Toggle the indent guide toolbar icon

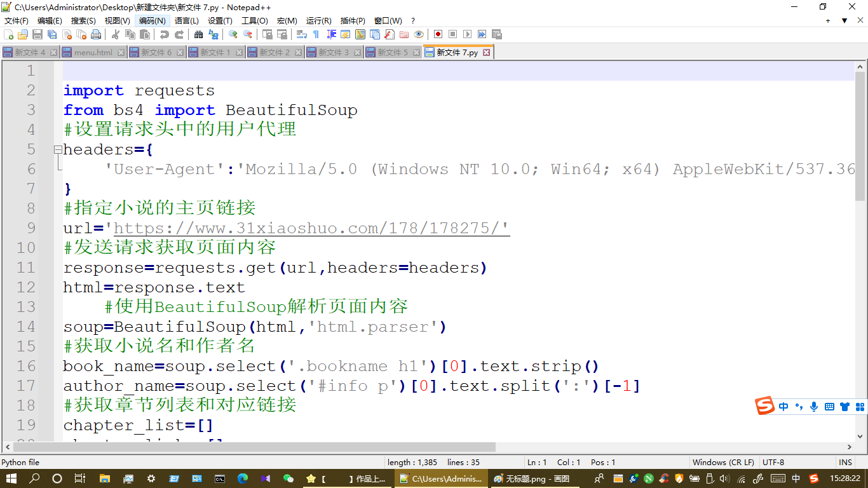[331, 34]
